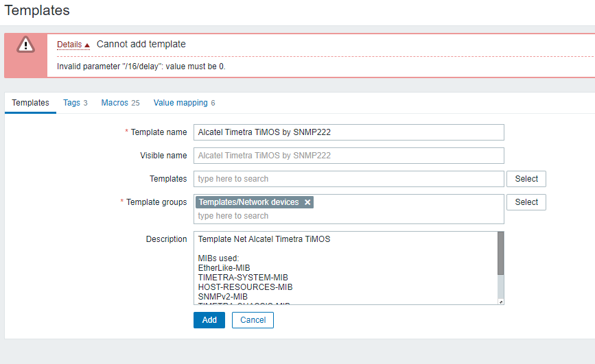Collapse the error Details link
Screen dimensions: 595x364
[x=73, y=45]
